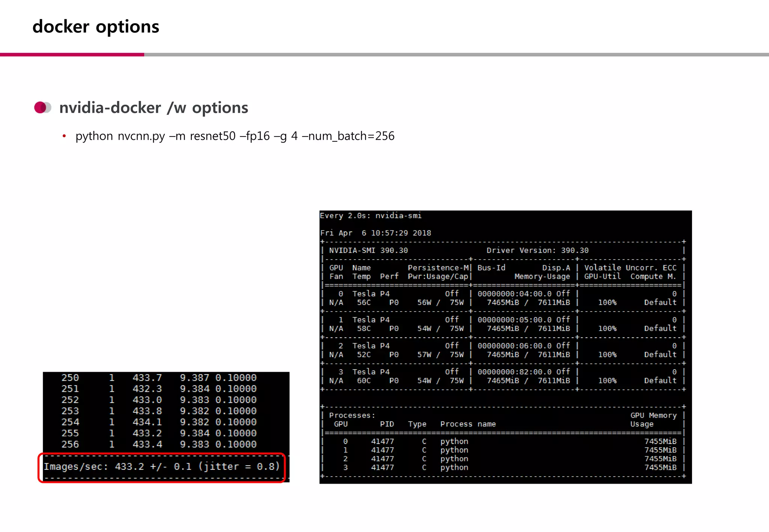769x532 pixels.
Task: Click the 'Memory-Usage' column header
Action: (542, 277)
